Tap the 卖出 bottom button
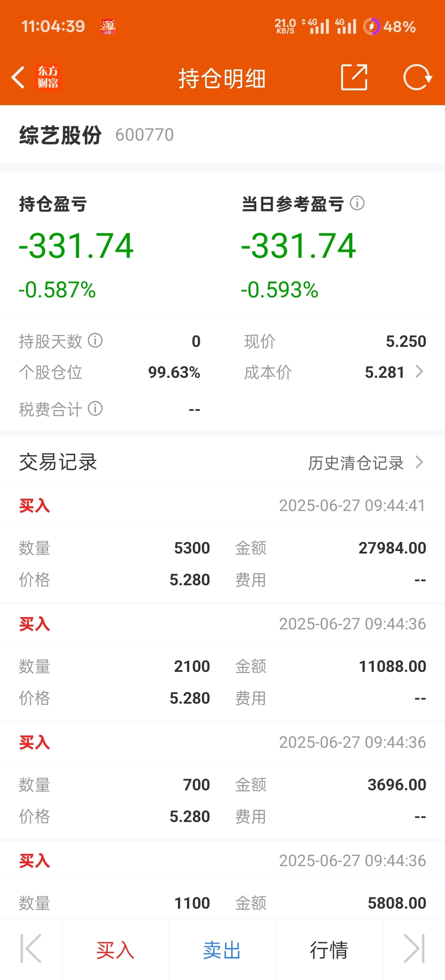Viewport: 445px width, 980px height. (x=222, y=950)
